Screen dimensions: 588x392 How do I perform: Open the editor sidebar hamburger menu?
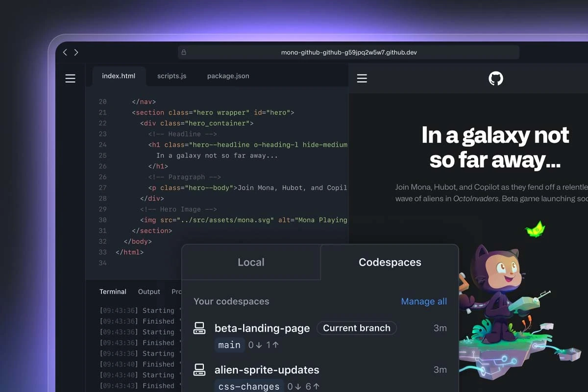71,78
